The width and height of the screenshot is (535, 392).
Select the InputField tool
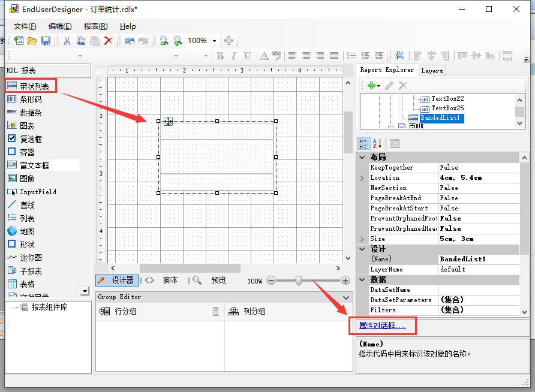32,192
